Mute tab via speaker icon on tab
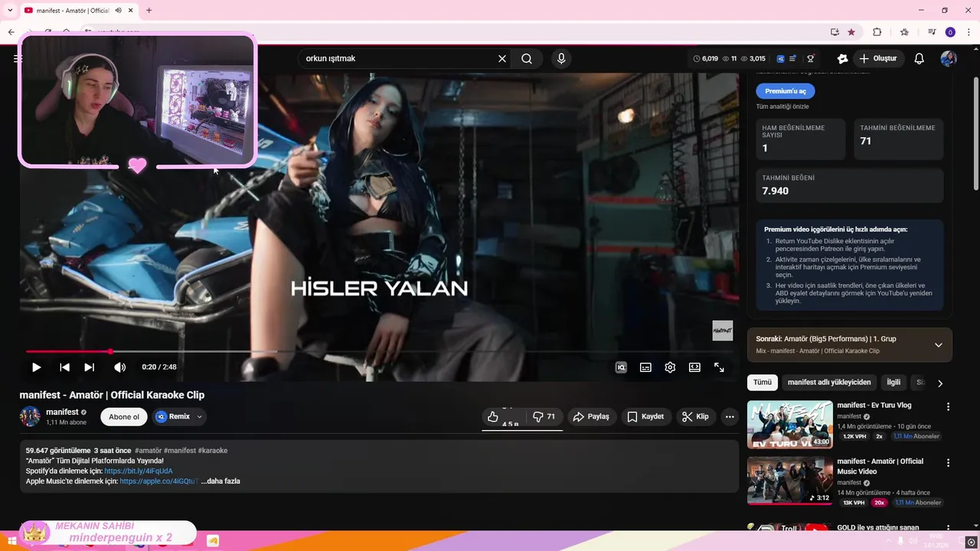 click(119, 10)
